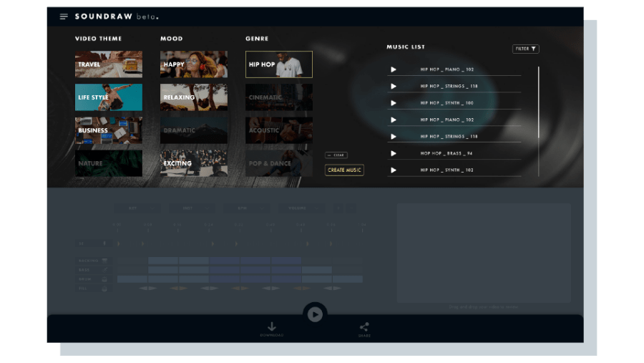Open the INST dropdown
Screen dimensions: 644x363
192,208
